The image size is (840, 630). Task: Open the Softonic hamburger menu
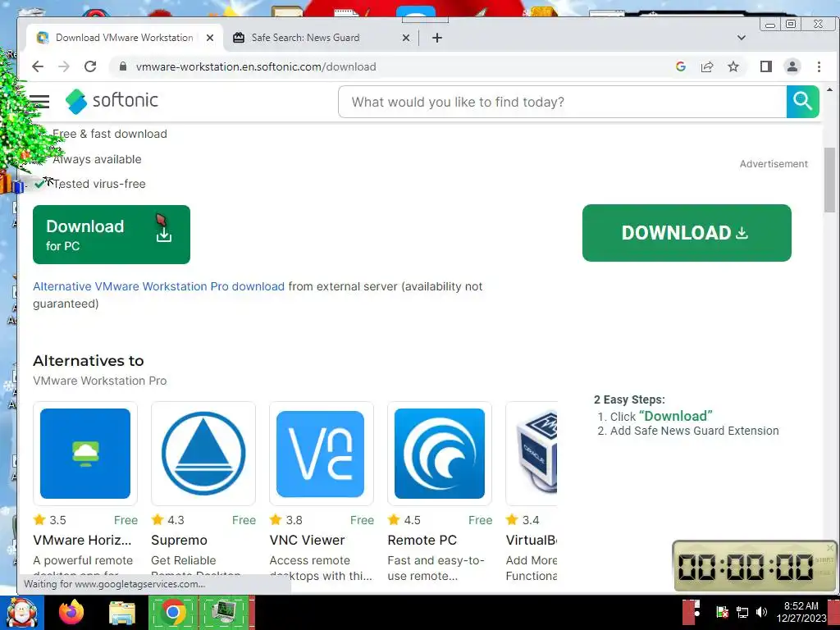[x=39, y=101]
